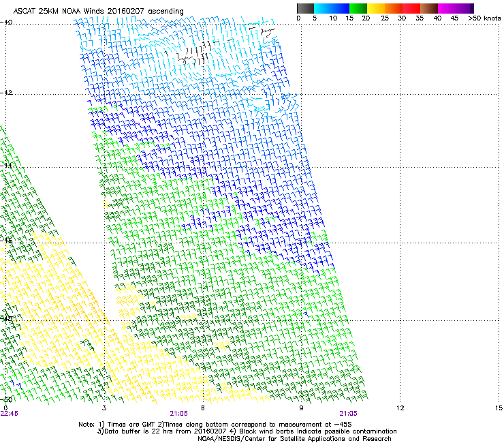504x443 pixels.
Task: Click the longitude 15 axis label
Action: coord(499,408)
